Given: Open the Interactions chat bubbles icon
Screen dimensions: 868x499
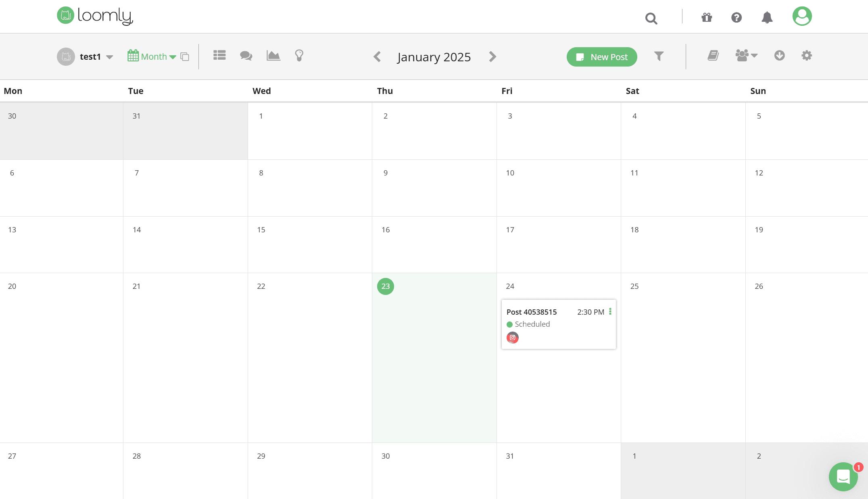Looking at the screenshot, I should pyautogui.click(x=246, y=56).
